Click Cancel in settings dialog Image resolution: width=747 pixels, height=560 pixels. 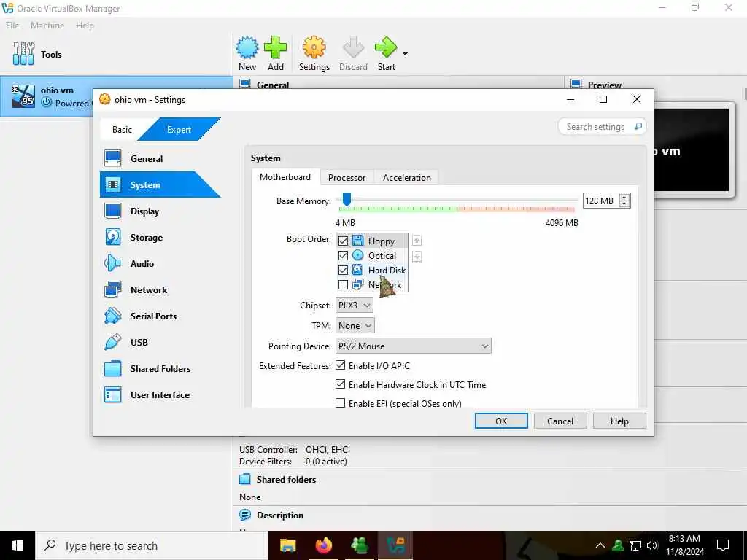(560, 421)
